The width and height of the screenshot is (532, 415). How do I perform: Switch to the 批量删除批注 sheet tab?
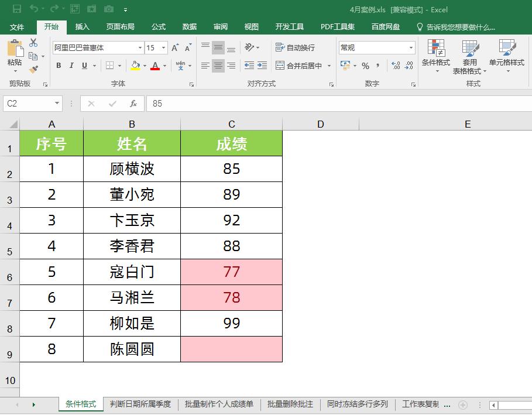point(289,404)
